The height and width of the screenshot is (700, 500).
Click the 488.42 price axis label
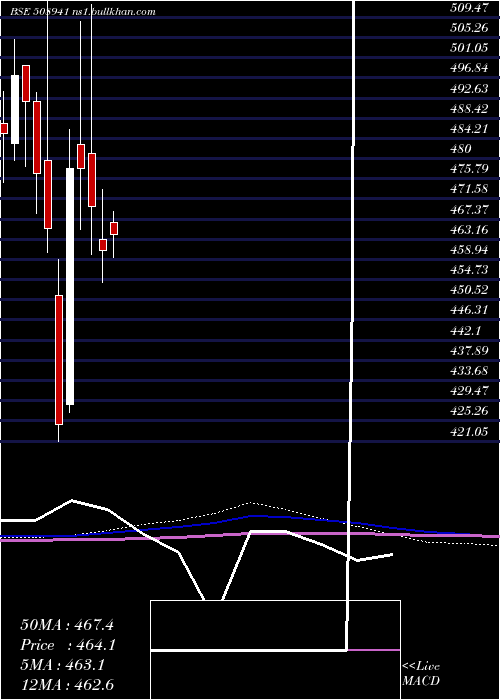(469, 108)
